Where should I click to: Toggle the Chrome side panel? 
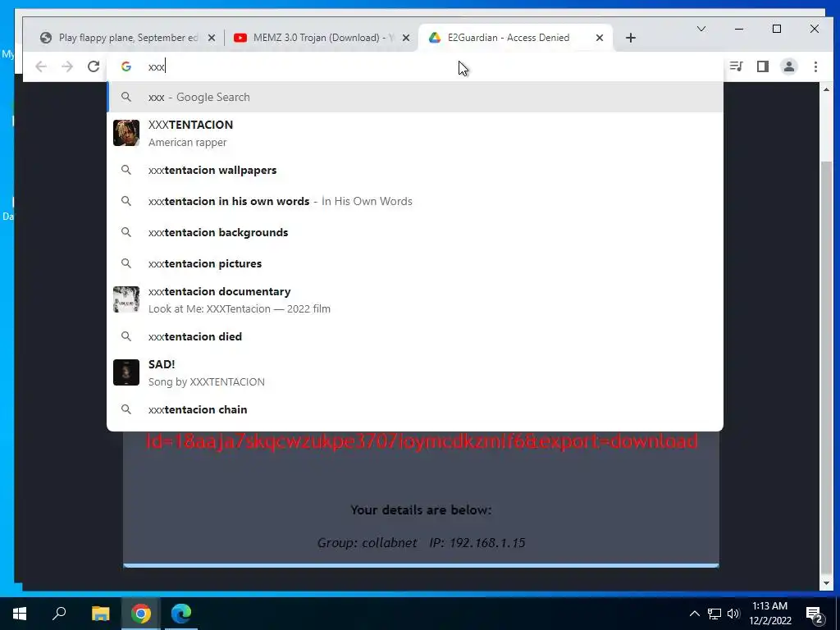pyautogui.click(x=763, y=66)
